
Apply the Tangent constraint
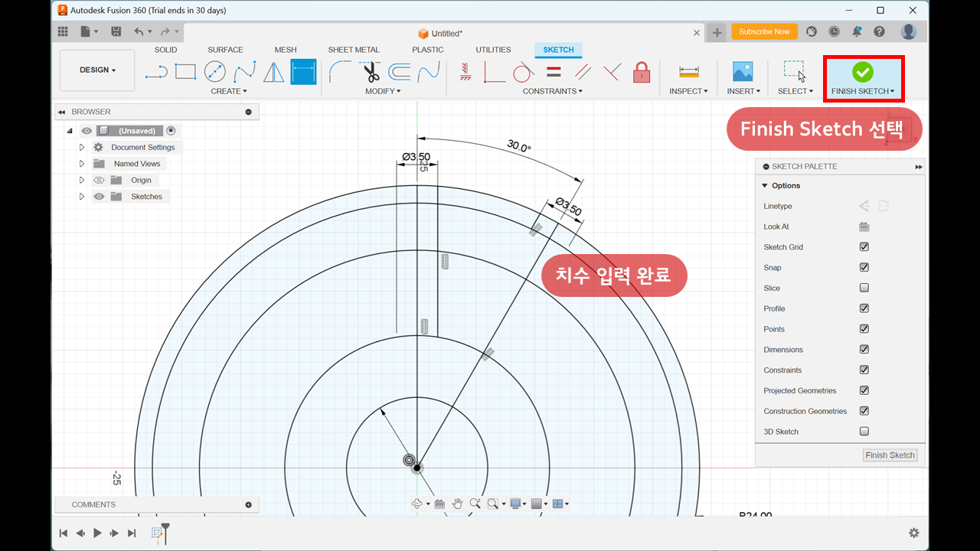point(524,72)
